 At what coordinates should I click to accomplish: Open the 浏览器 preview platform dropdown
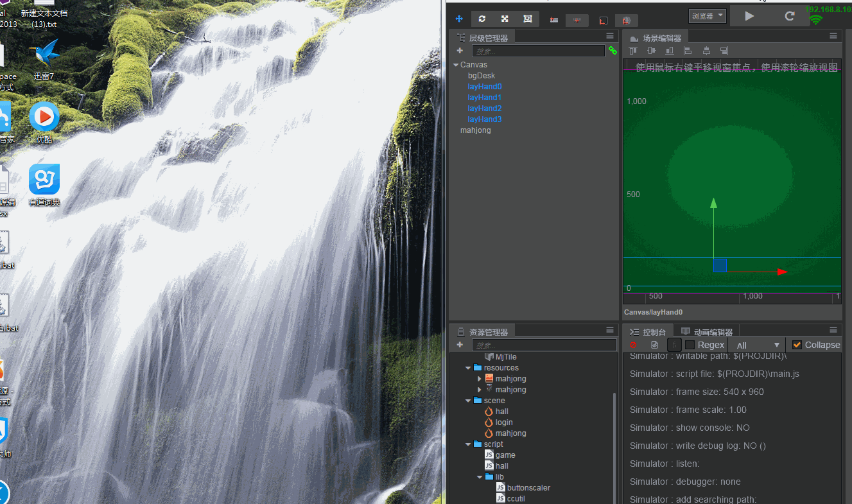click(x=707, y=16)
